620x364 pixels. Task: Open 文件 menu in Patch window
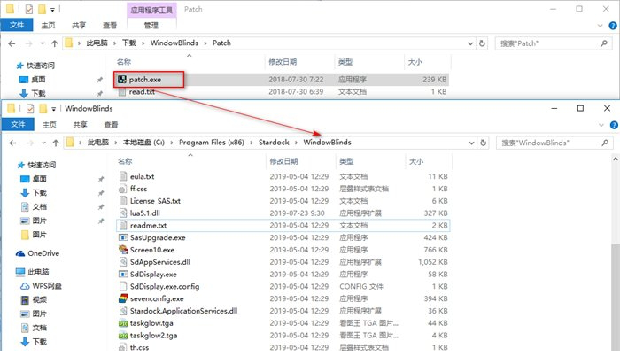(17, 25)
